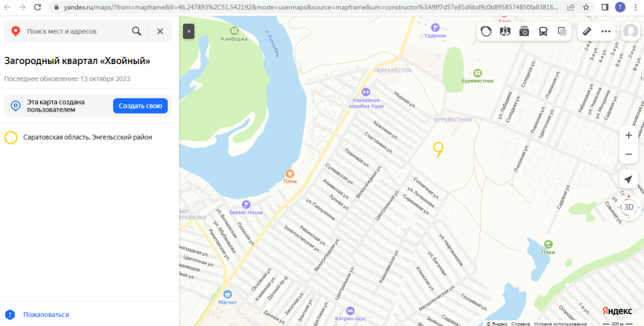Zoom out with the minus button
This screenshot has width=644, height=326.
pos(628,154)
